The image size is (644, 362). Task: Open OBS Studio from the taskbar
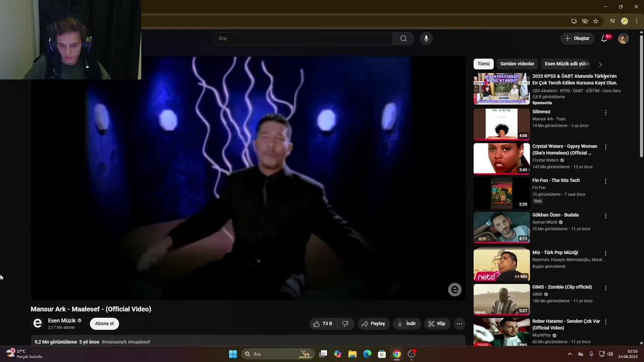(412, 354)
